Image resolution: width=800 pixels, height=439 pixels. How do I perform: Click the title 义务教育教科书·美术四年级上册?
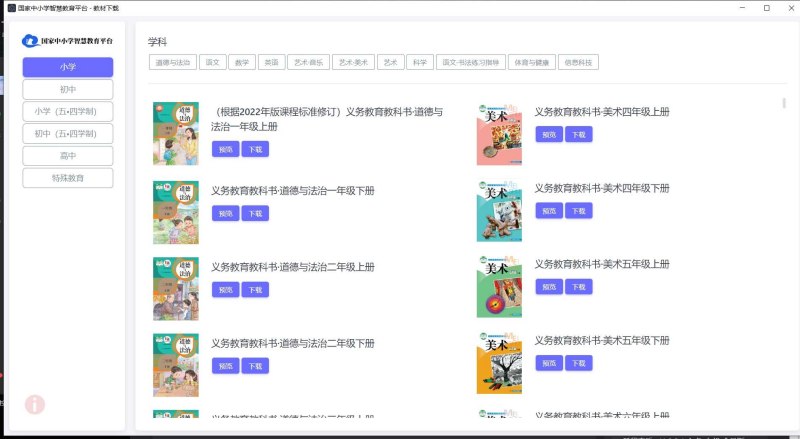tap(602, 112)
